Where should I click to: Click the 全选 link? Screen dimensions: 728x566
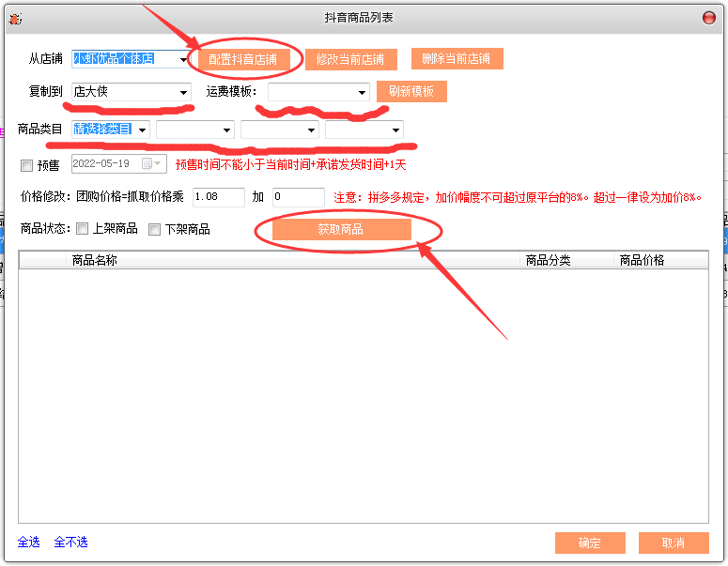(29, 542)
